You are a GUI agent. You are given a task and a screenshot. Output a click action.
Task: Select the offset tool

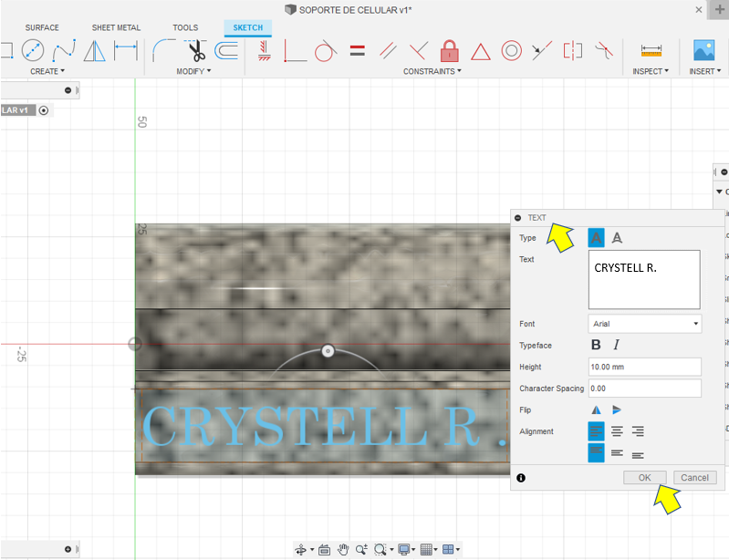(x=226, y=51)
